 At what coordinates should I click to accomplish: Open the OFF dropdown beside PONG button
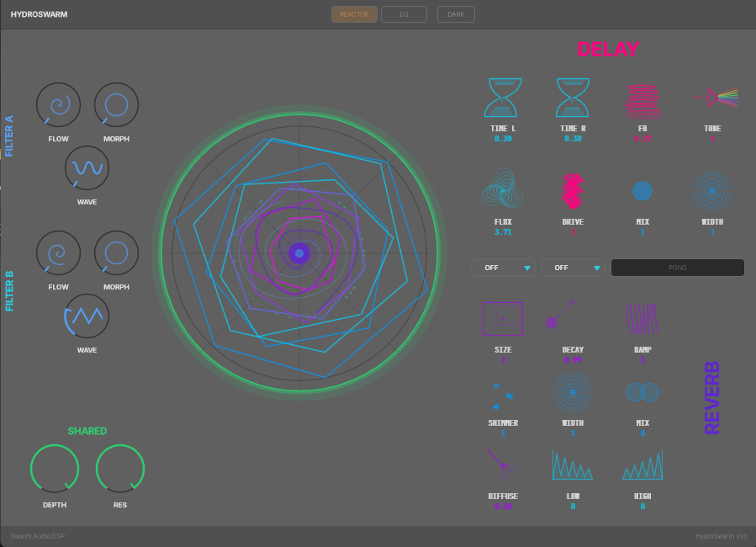pos(573,268)
